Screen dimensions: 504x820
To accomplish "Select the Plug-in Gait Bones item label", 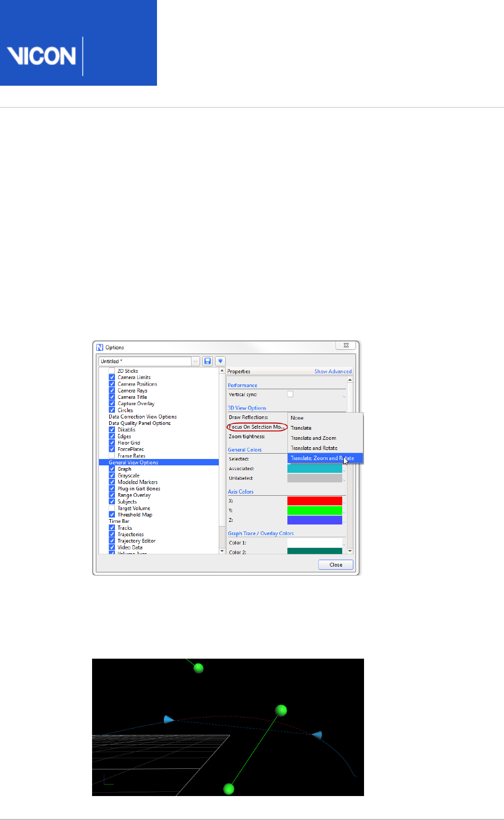I will pyautogui.click(x=139, y=489).
